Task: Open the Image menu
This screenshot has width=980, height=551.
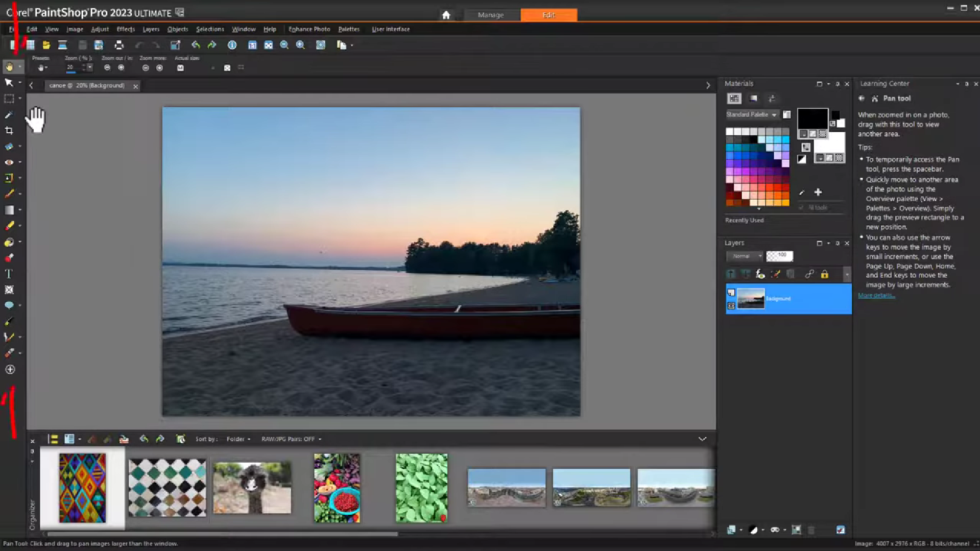Action: [75, 29]
